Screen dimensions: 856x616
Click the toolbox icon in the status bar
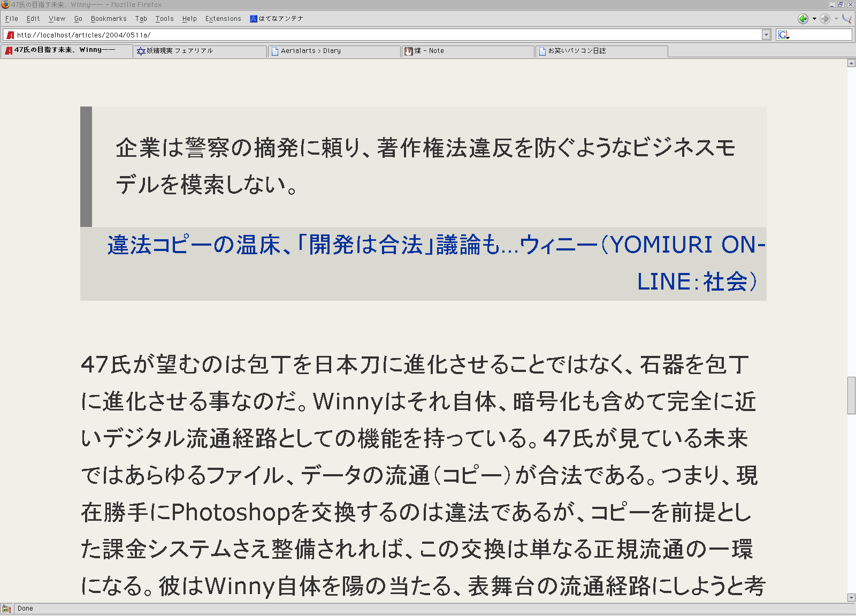pyautogui.click(x=6, y=609)
